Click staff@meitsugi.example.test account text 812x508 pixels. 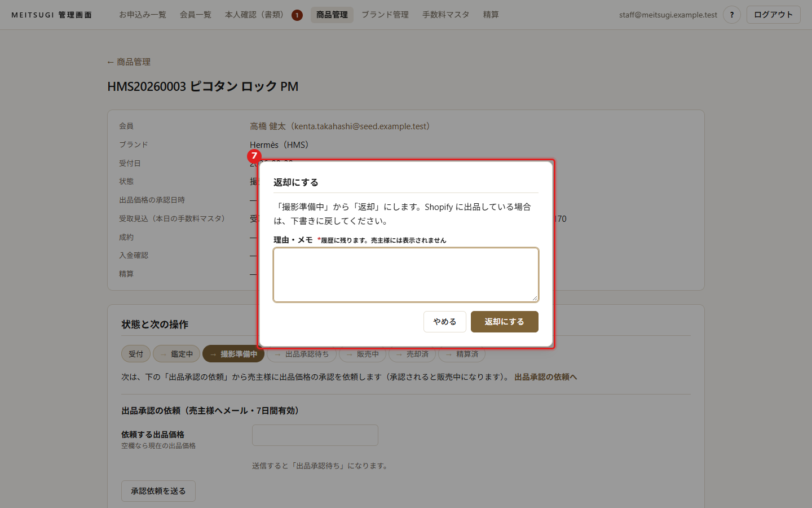668,15
